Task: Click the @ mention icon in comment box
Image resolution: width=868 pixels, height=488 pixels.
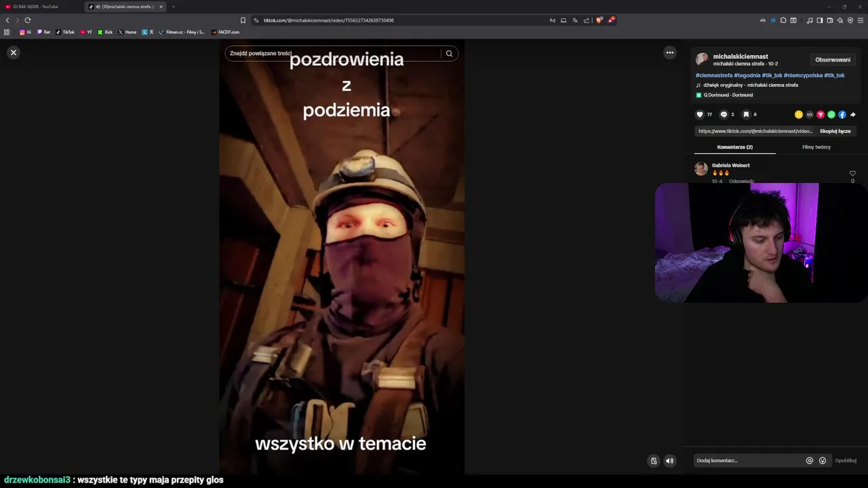Action: (809, 460)
